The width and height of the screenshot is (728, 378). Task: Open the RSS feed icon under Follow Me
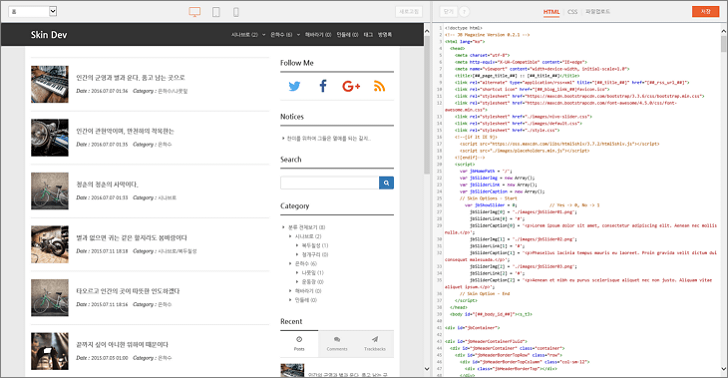point(379,86)
